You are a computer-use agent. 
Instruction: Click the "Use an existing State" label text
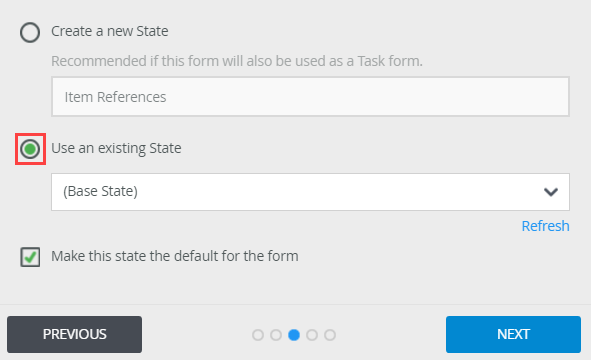116,148
